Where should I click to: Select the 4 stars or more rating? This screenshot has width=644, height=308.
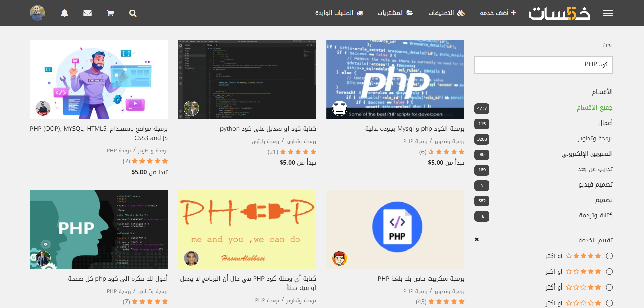(609, 272)
